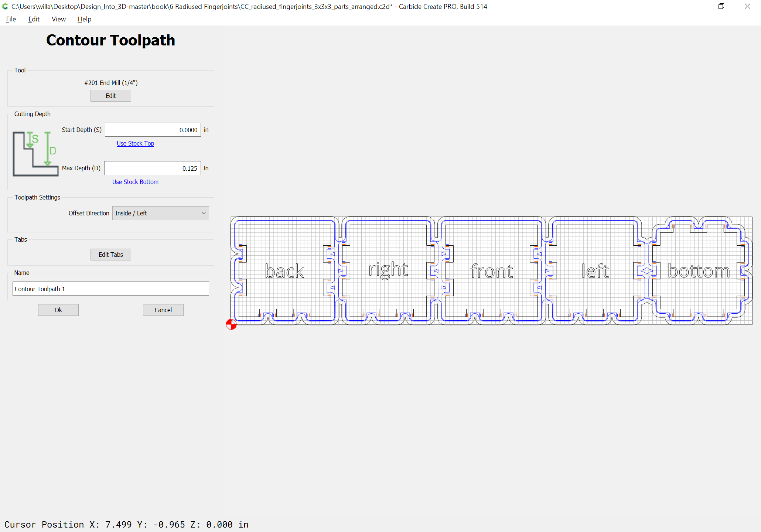Select the 'back' part label on canvas

pos(284,272)
